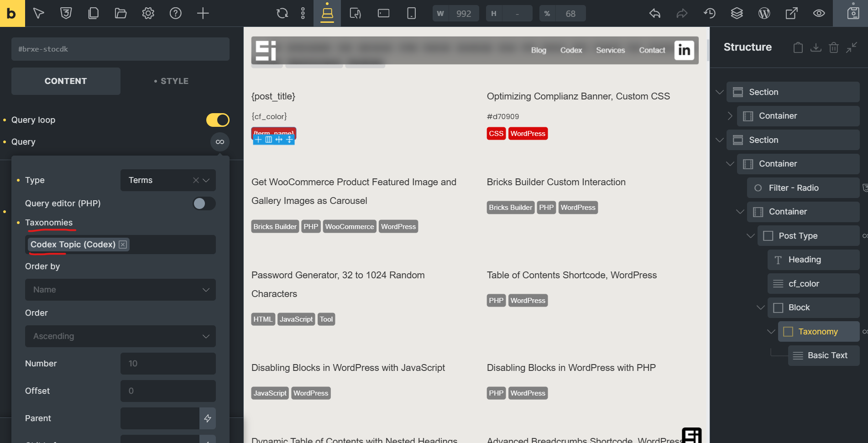Change Order from Ascending via its dropdown
868x443 pixels.
point(120,336)
